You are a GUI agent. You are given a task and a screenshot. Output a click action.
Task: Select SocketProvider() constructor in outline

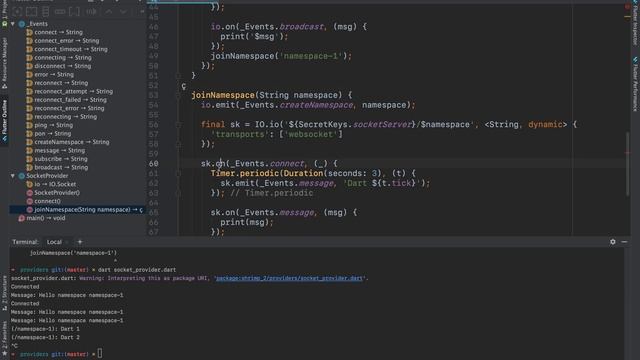point(57,193)
